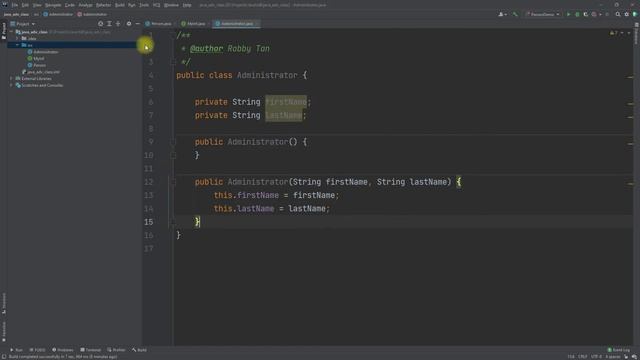Open IDE settings gear in top toolbar
640x360 pixels.
(627, 14)
